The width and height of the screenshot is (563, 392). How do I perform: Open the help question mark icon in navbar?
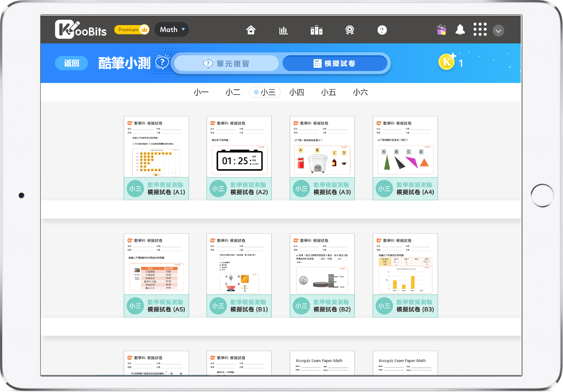click(382, 30)
